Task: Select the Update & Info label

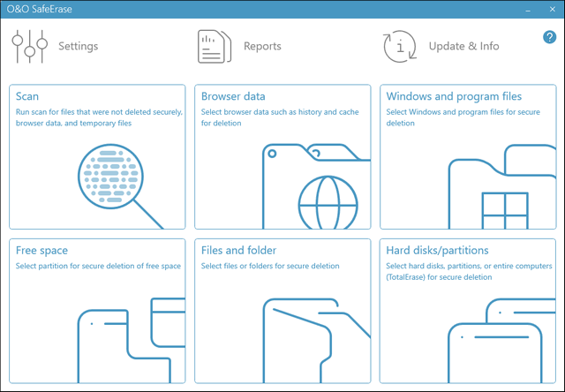Action: click(463, 46)
